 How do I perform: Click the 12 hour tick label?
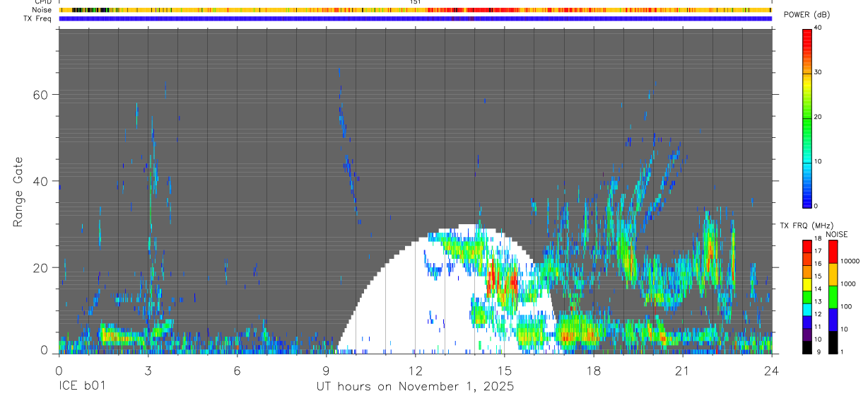pos(415,371)
